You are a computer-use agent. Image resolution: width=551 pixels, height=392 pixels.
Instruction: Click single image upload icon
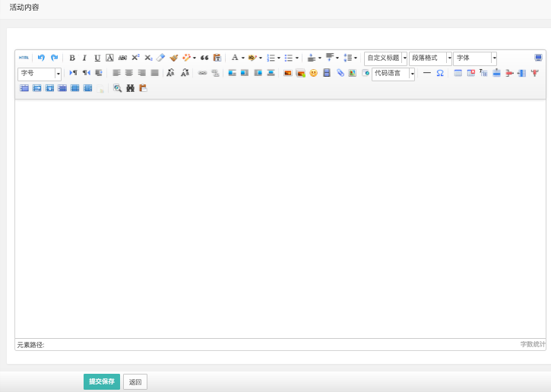(288, 73)
